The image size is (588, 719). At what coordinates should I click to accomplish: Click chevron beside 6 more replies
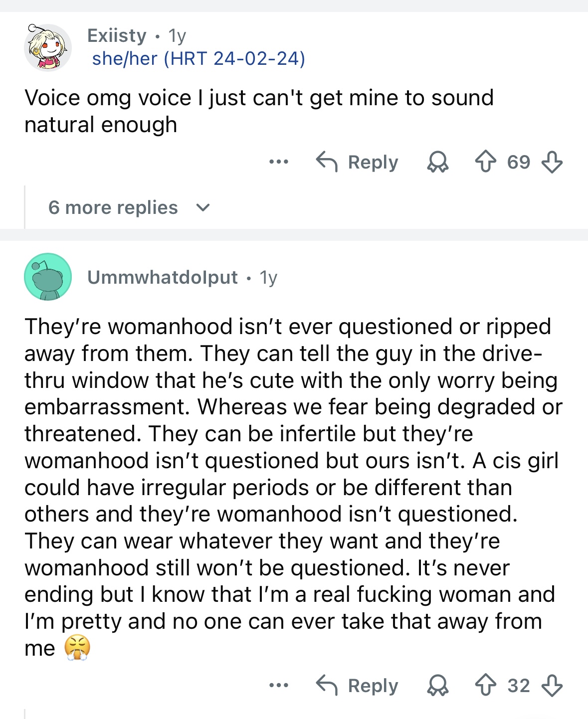(203, 207)
